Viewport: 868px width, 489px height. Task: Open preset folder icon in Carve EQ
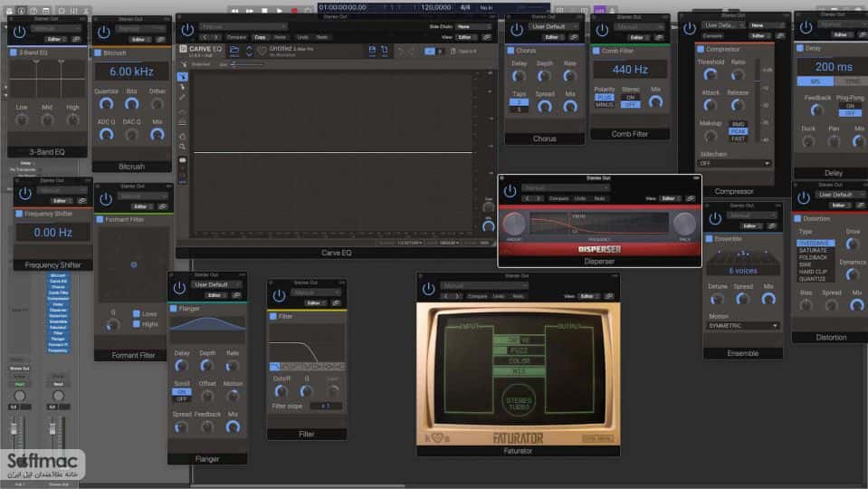[234, 51]
